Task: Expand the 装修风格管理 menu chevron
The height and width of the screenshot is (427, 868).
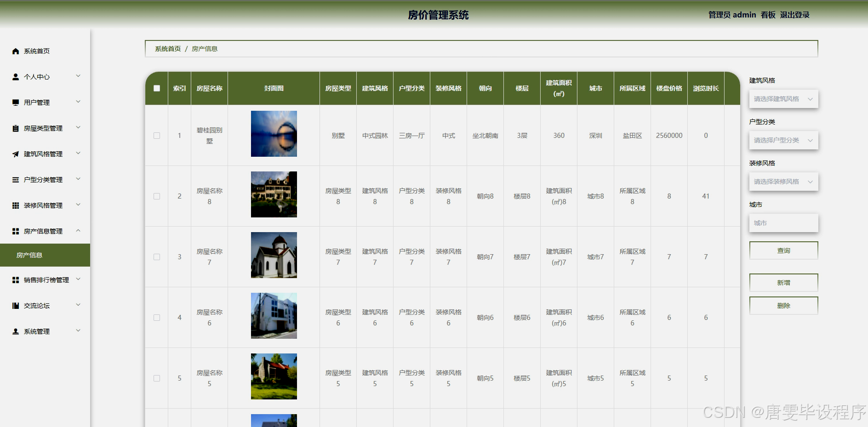Action: pos(78,205)
